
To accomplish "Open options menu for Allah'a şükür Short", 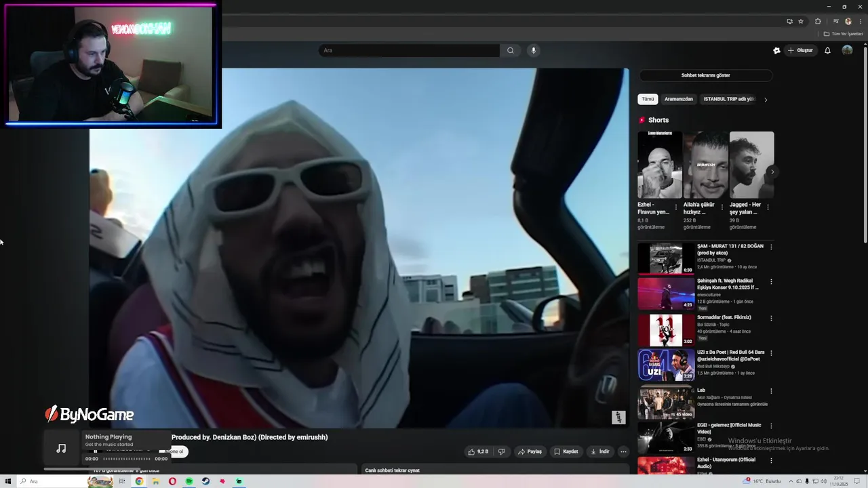I will point(722,207).
